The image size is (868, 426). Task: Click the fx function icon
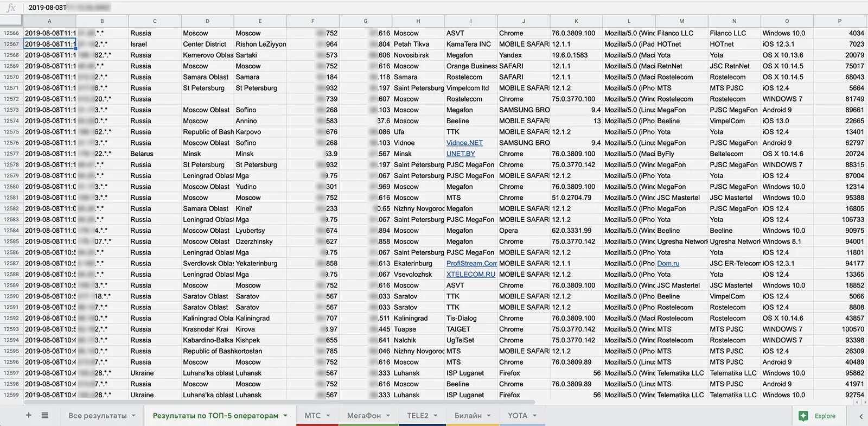pyautogui.click(x=11, y=8)
